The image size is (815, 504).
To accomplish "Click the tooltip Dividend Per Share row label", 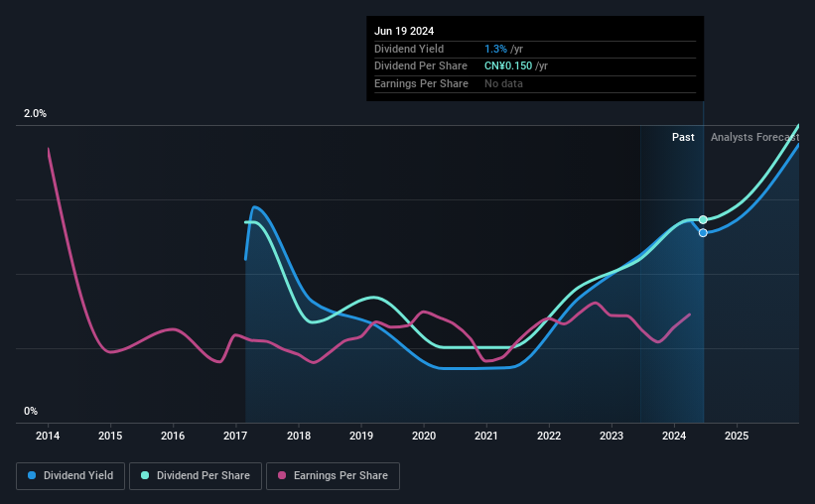I will click(x=421, y=66).
